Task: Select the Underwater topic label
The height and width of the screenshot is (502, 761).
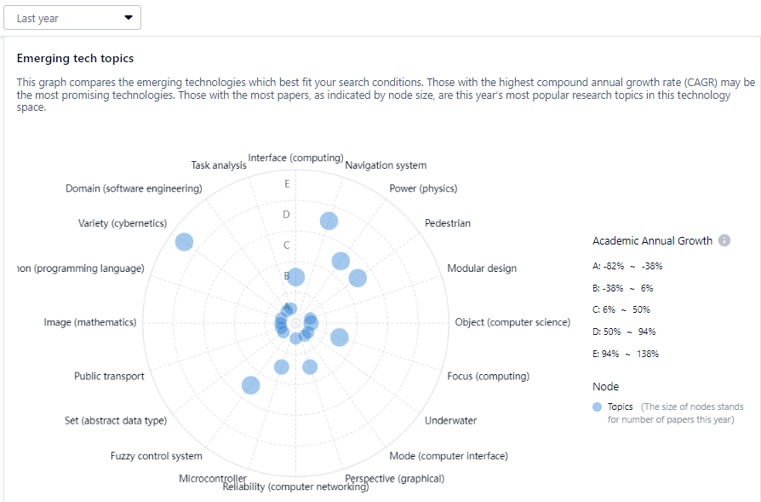Action: coord(451,421)
